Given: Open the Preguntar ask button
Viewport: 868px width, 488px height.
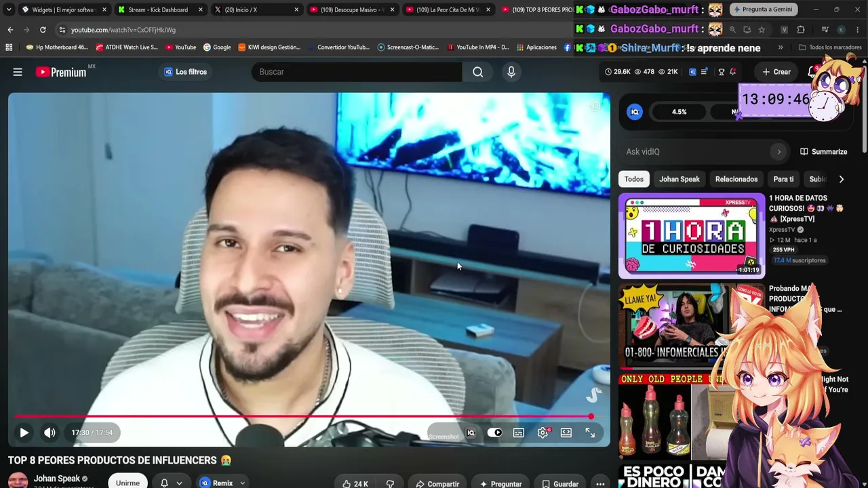Looking at the screenshot, I should tap(500, 483).
